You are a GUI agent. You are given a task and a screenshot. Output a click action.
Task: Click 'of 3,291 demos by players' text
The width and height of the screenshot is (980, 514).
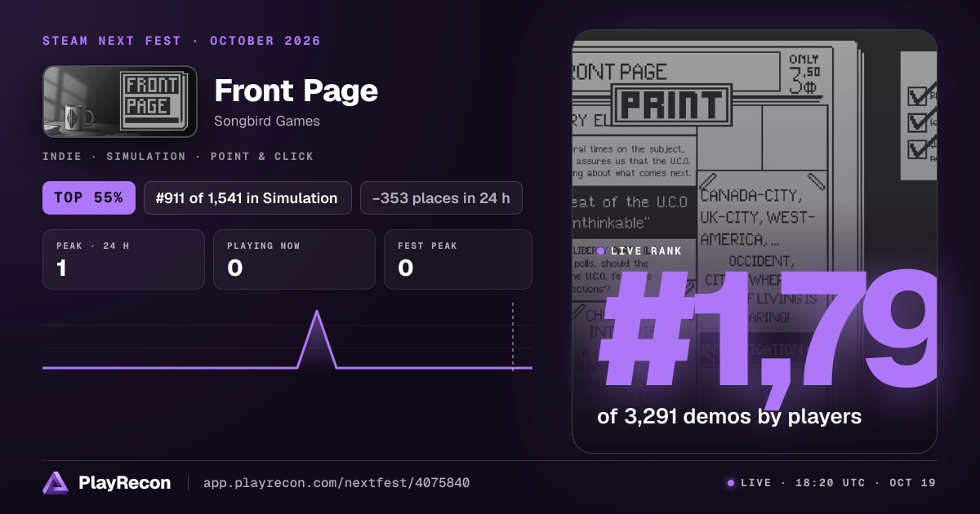(x=729, y=416)
